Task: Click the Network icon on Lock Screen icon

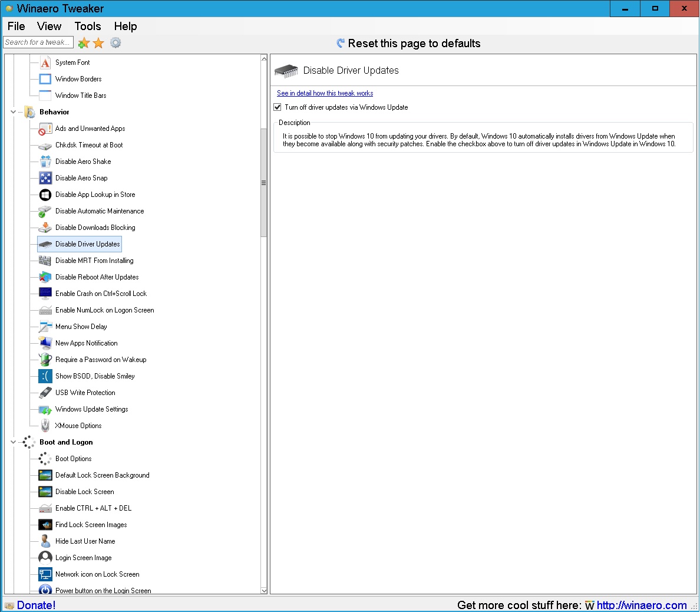Action: (45, 574)
